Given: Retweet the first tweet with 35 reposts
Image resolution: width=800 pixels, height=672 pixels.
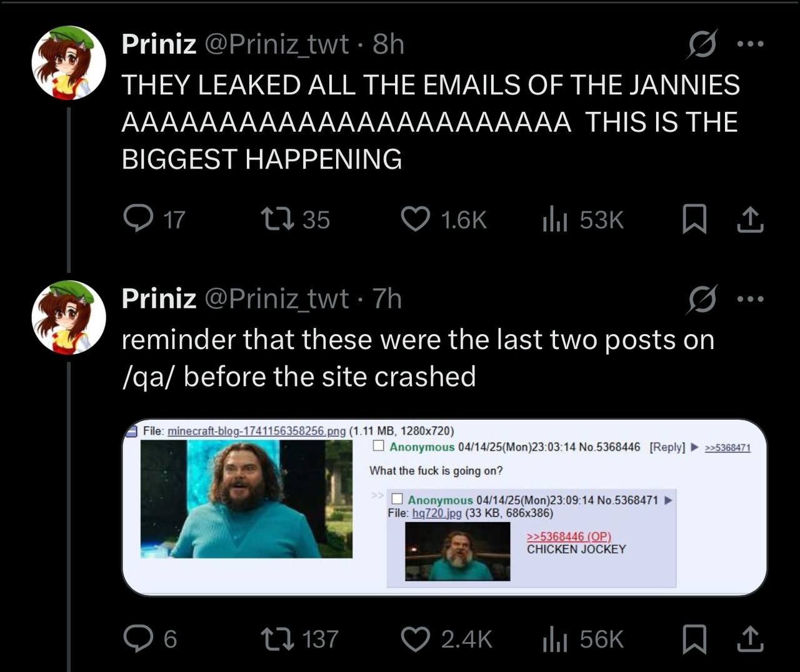Looking at the screenshot, I should click(294, 220).
